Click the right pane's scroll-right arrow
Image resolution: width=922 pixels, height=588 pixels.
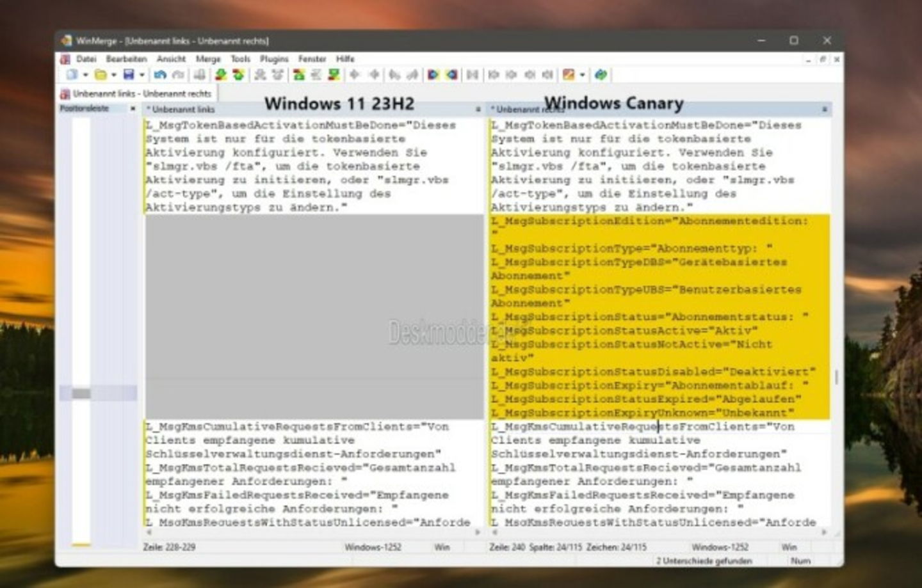824,532
